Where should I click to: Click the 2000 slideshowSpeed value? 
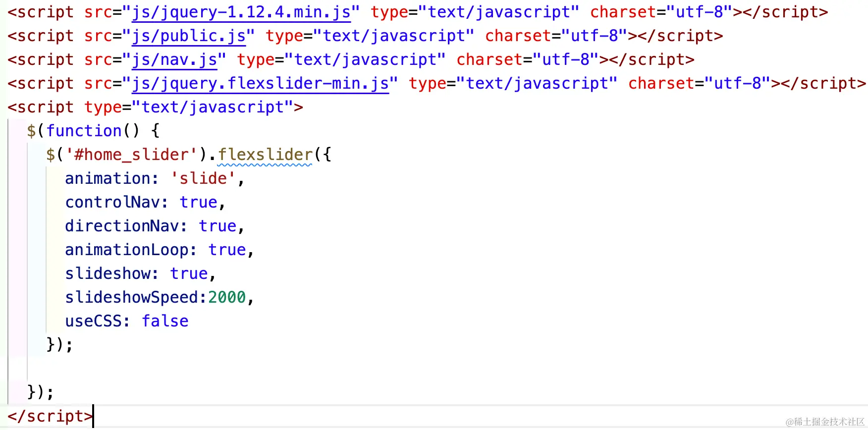(x=227, y=297)
